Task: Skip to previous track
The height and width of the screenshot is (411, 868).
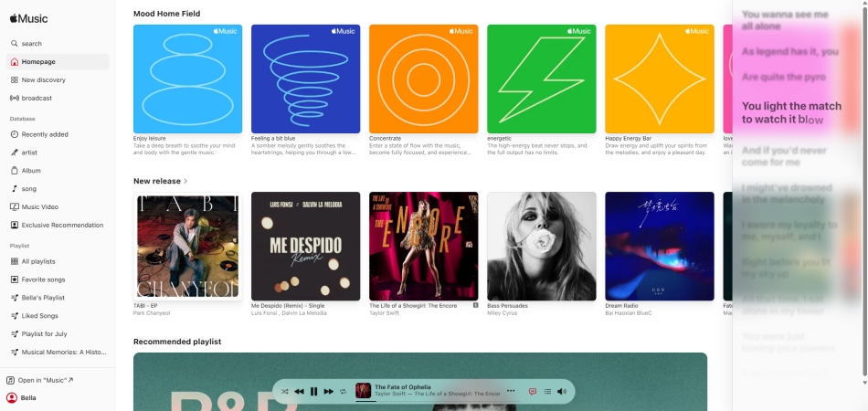Action: (x=299, y=391)
